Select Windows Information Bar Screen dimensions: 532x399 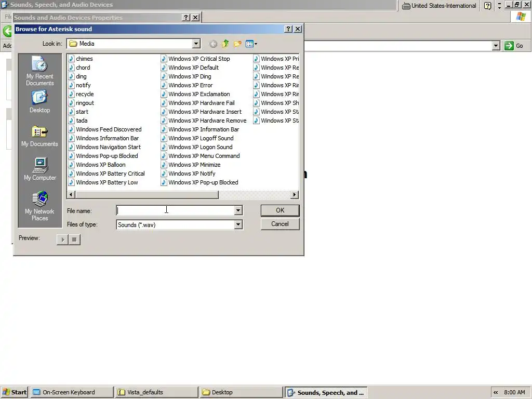pos(103,138)
